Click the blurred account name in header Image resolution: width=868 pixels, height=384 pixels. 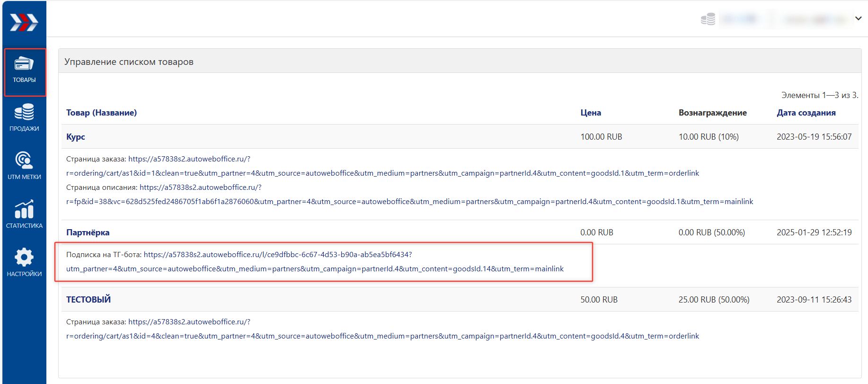coord(814,19)
